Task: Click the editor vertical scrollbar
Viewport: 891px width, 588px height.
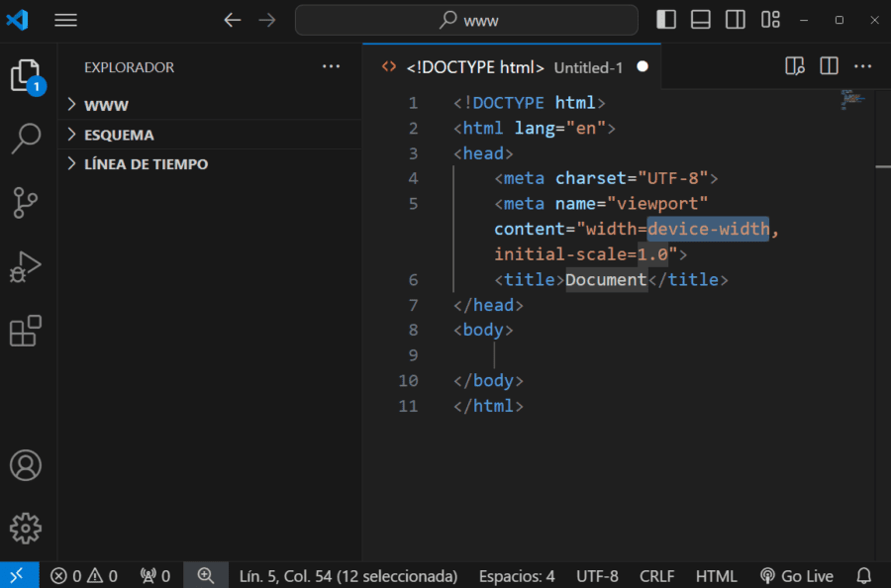Action: pyautogui.click(x=883, y=324)
